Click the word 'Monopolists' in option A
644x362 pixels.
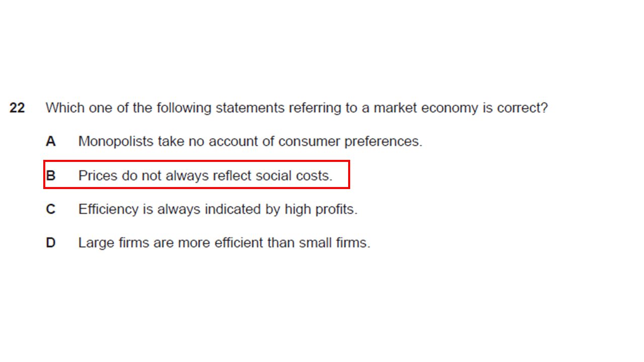click(x=116, y=142)
